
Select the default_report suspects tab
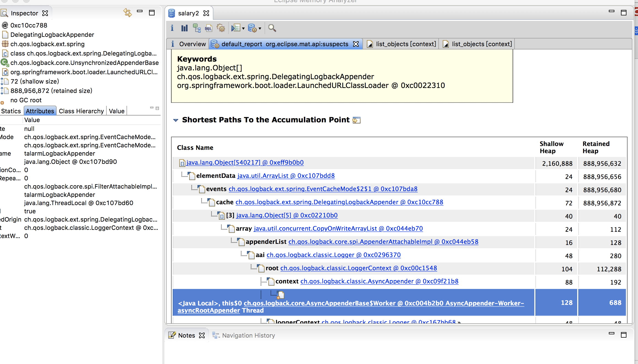pos(285,44)
